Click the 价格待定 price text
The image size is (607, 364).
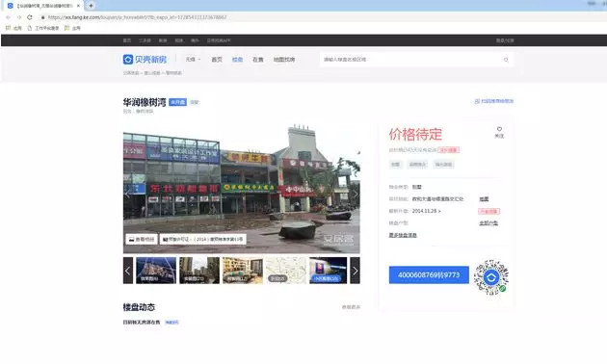pyautogui.click(x=415, y=134)
